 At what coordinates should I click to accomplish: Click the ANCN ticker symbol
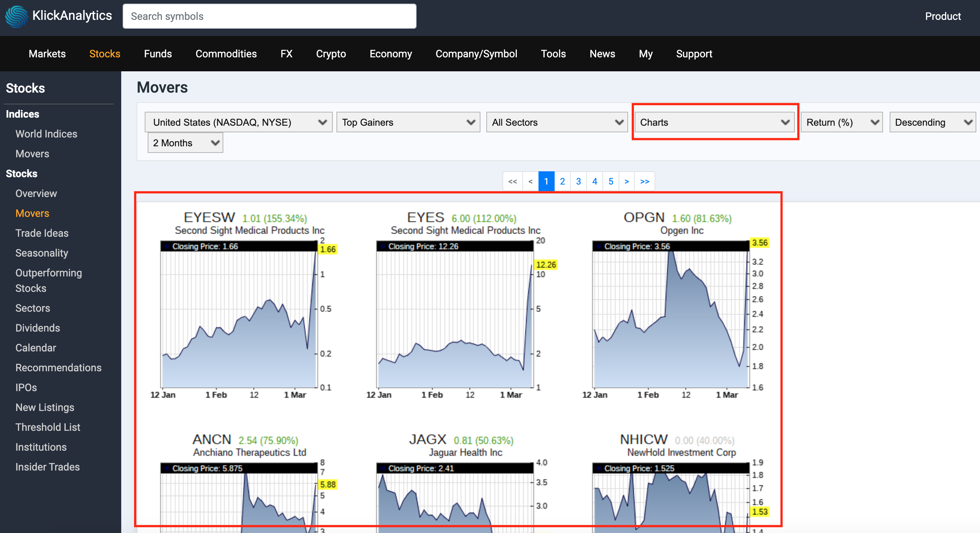click(x=212, y=439)
